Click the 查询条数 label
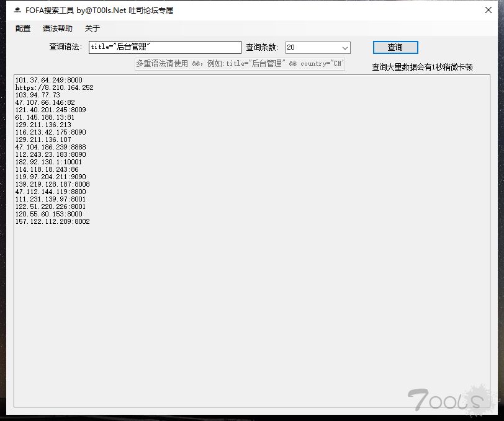Viewport: 504px width, 421px height. coord(262,47)
